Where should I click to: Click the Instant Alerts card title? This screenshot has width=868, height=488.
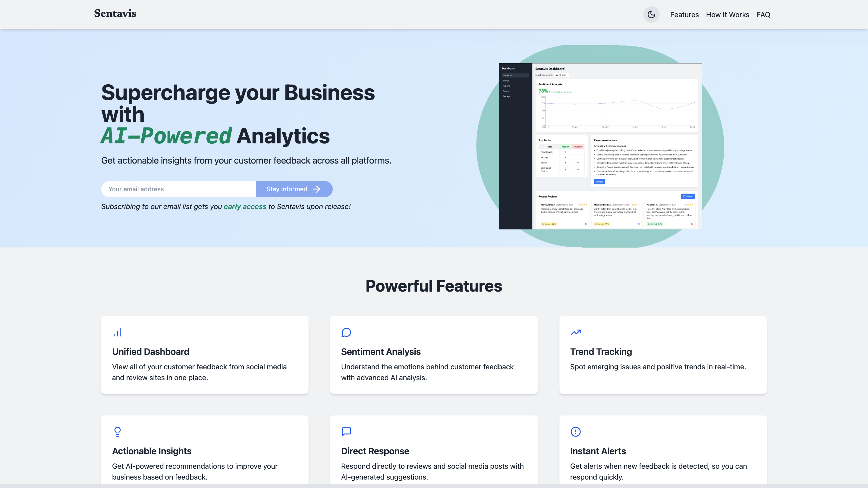coord(598,451)
